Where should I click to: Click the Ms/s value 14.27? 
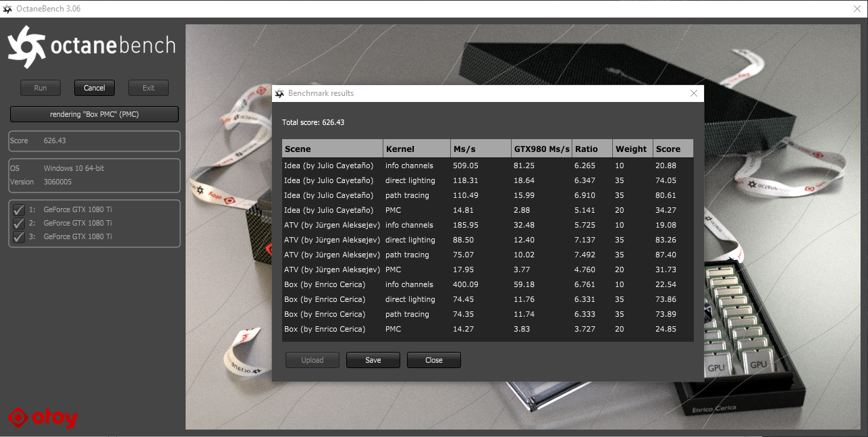(x=463, y=329)
